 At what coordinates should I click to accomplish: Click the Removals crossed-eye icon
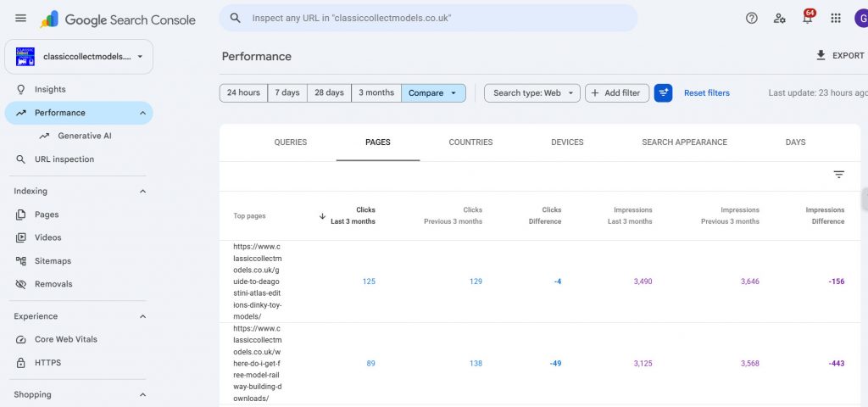point(21,284)
